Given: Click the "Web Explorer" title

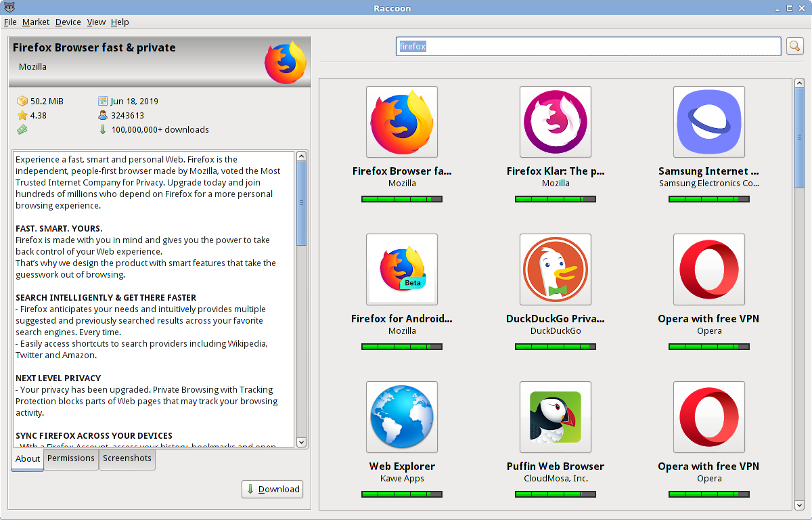Looking at the screenshot, I should pos(402,467).
